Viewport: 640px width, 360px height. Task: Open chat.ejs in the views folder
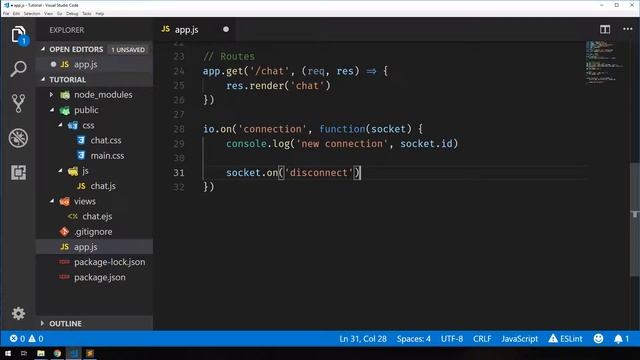(97, 216)
